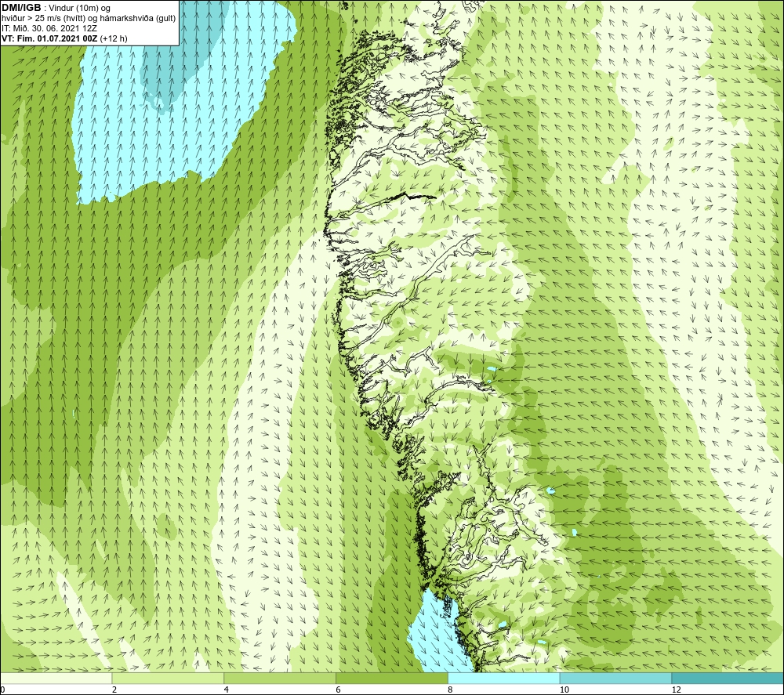Click the '6' label under the color scale
The image size is (784, 695).
[x=339, y=690]
